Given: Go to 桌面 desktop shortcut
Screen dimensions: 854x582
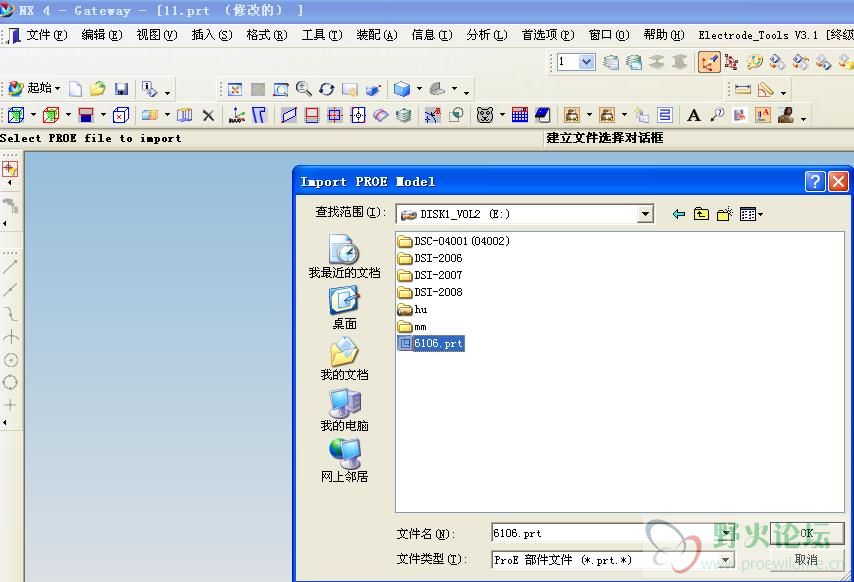Looking at the screenshot, I should pyautogui.click(x=344, y=308).
